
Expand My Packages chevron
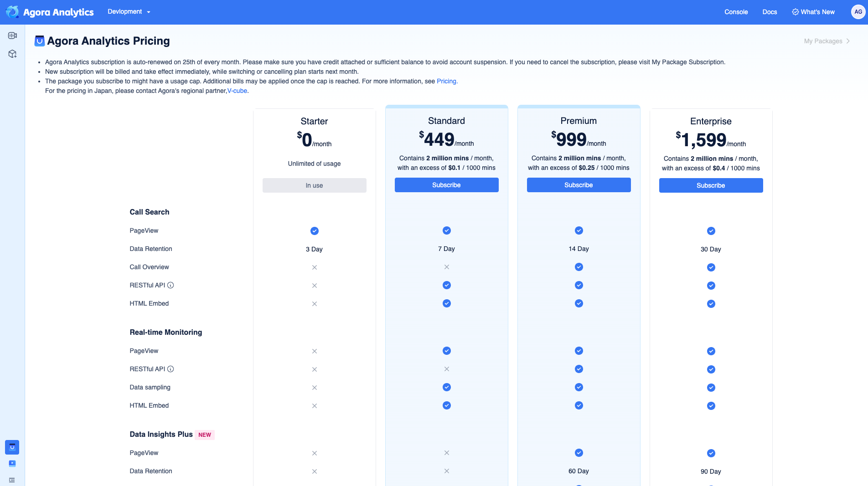tap(848, 41)
